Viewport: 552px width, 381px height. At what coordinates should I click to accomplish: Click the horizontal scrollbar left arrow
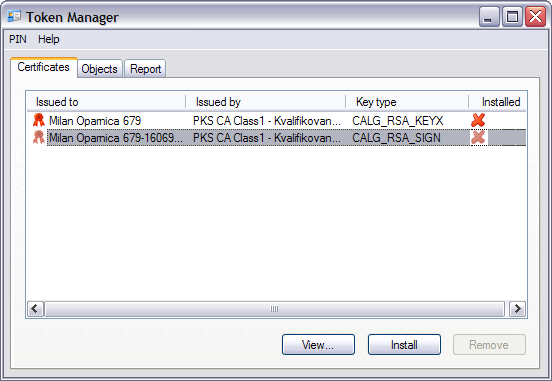36,309
